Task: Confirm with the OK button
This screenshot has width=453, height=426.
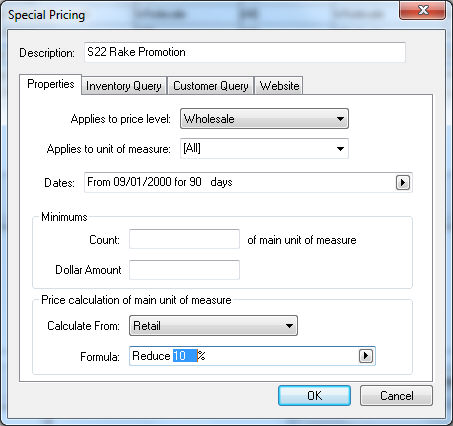Action: click(314, 396)
